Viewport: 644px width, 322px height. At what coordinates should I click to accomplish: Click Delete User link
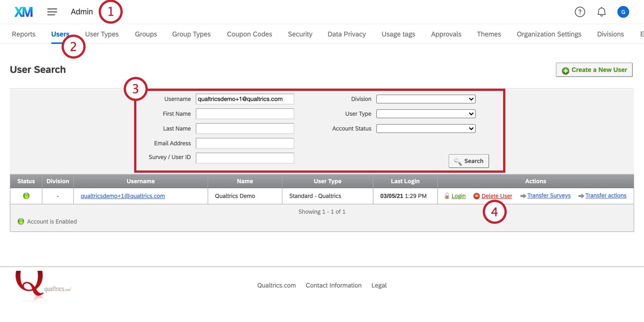(496, 196)
